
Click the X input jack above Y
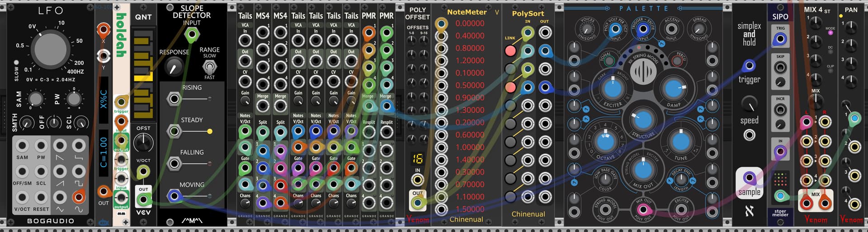click(x=104, y=30)
